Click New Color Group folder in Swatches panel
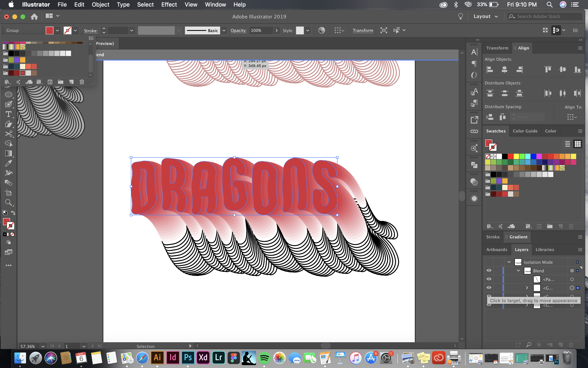588x368 pixels. (550, 226)
